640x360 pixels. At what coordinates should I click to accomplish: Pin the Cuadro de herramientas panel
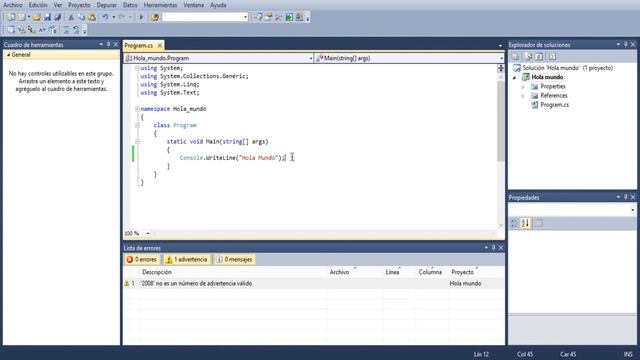tap(108, 44)
